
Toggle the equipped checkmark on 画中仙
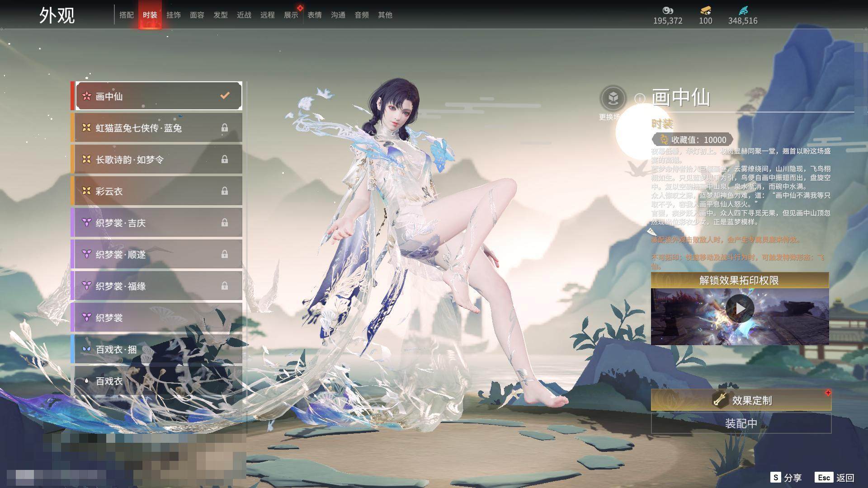(x=225, y=96)
